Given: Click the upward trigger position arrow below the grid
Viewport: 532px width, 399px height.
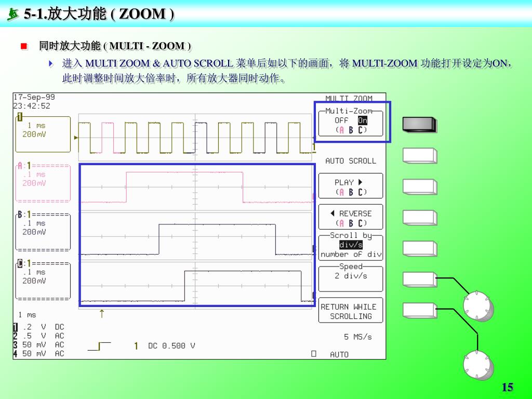Looking at the screenshot, I should point(101,314).
